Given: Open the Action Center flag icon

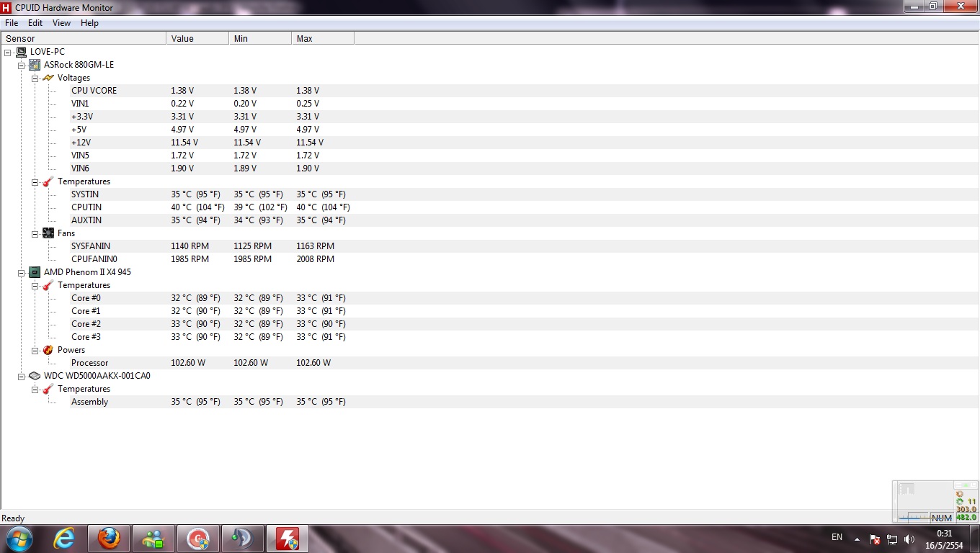Looking at the screenshot, I should tap(875, 539).
